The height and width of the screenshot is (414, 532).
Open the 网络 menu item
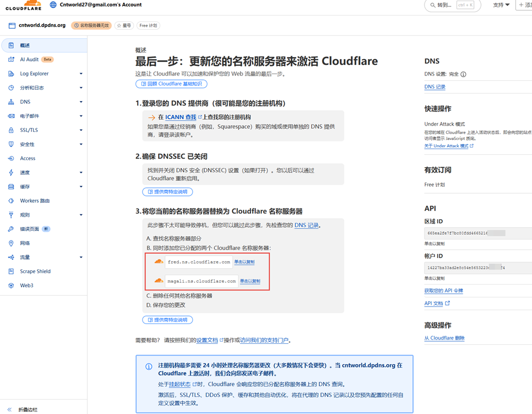tap(45, 243)
